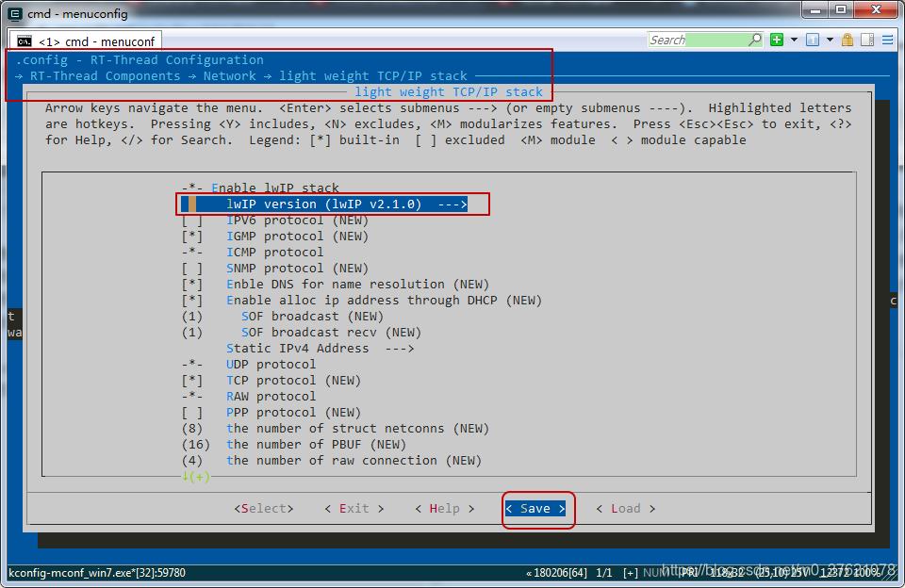905x588 pixels.
Task: Select the 'SOF broadcast recv (NEW)' entry
Action: [x=302, y=333]
